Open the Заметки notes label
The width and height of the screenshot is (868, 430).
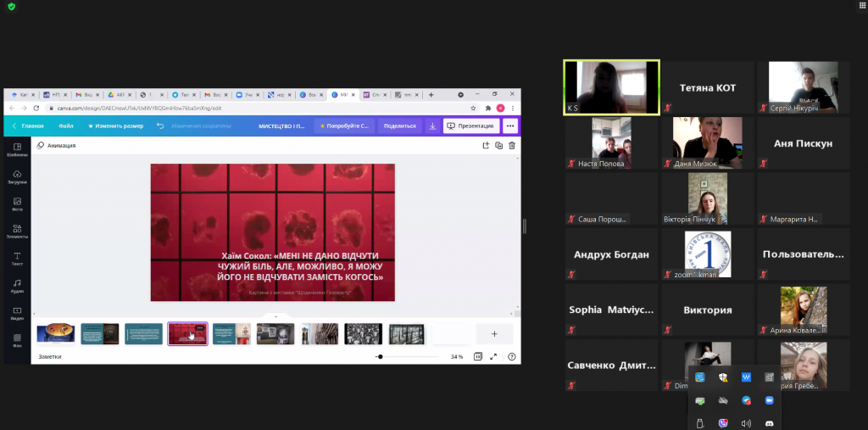50,357
